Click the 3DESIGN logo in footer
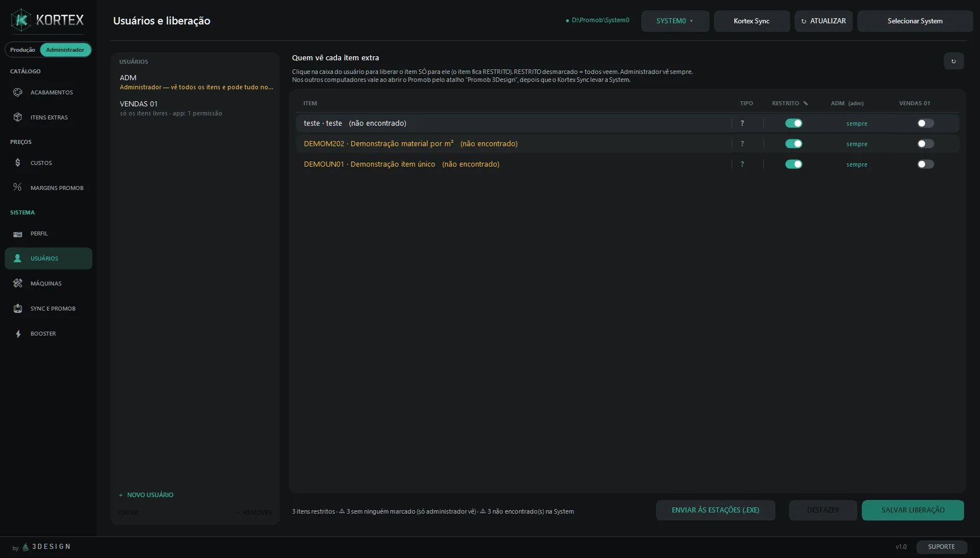 [47, 547]
